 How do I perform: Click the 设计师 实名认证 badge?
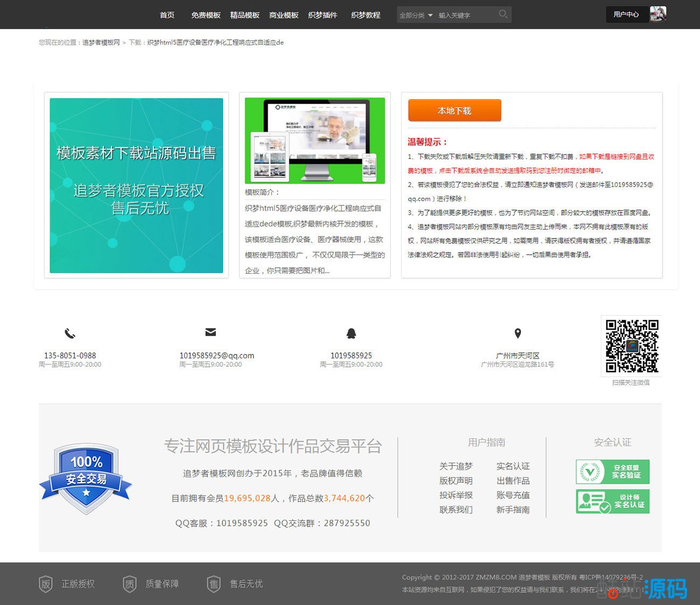point(612,502)
